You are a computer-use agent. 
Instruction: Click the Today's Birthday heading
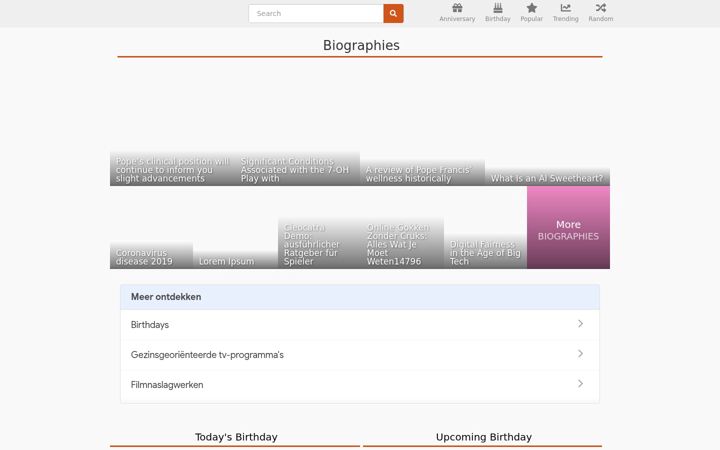coord(236,437)
